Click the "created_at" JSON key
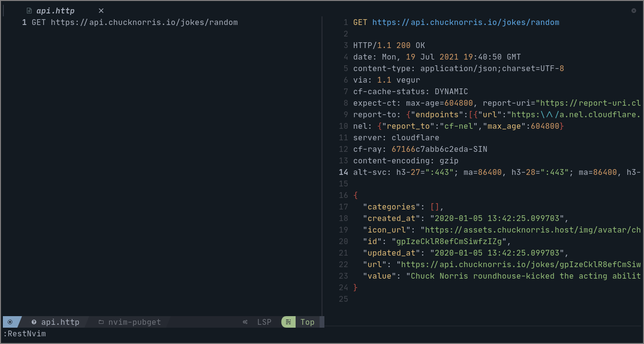 point(392,218)
